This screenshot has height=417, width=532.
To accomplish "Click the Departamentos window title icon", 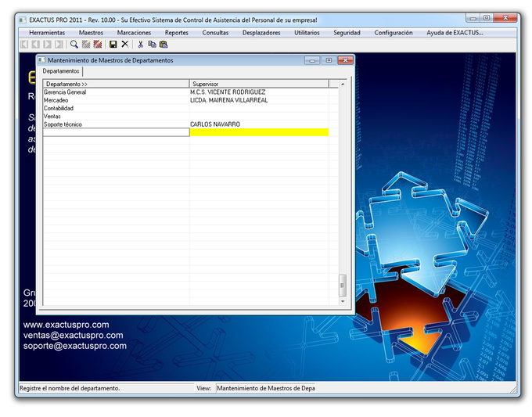I will tap(41, 60).
